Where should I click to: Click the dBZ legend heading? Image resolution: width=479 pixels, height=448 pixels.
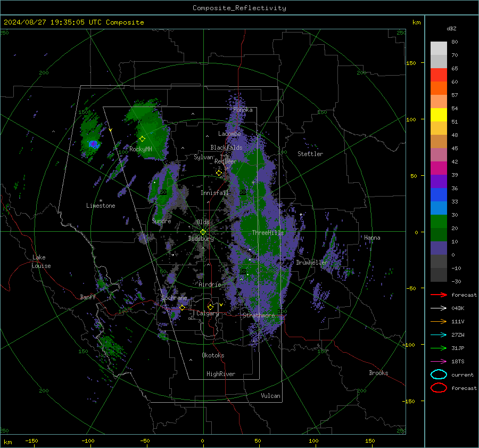point(451,28)
